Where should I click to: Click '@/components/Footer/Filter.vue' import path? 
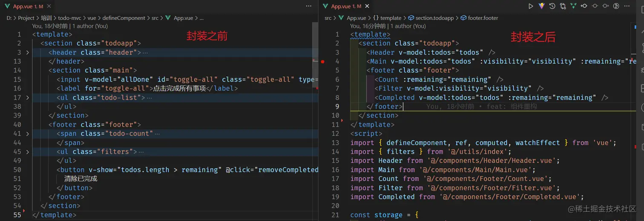[x=491, y=188]
